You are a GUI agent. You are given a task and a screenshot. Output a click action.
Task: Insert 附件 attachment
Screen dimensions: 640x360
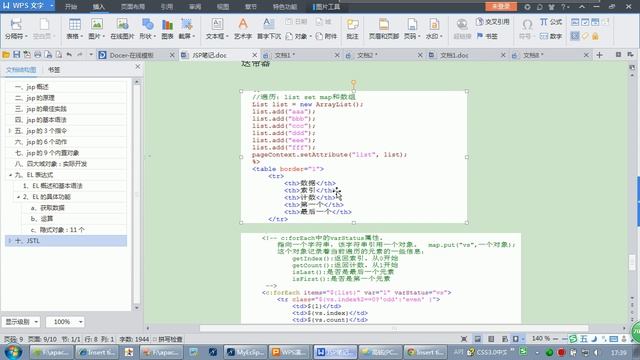(x=326, y=36)
